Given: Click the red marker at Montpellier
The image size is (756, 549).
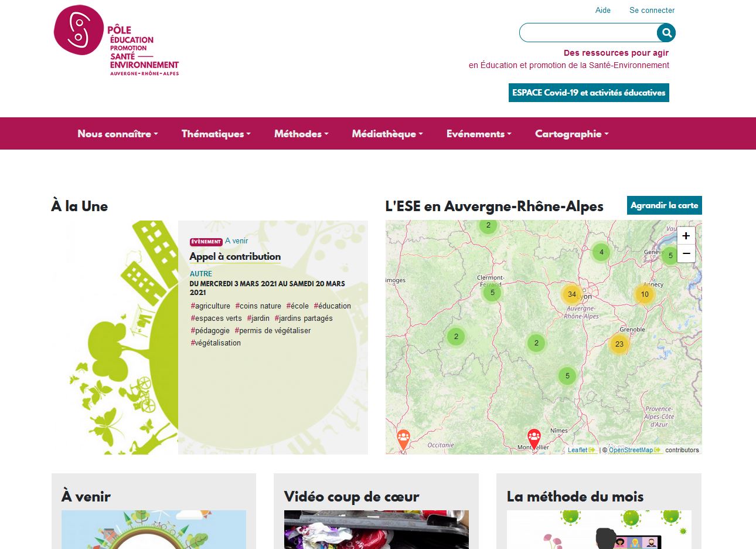Looking at the screenshot, I should [534, 440].
